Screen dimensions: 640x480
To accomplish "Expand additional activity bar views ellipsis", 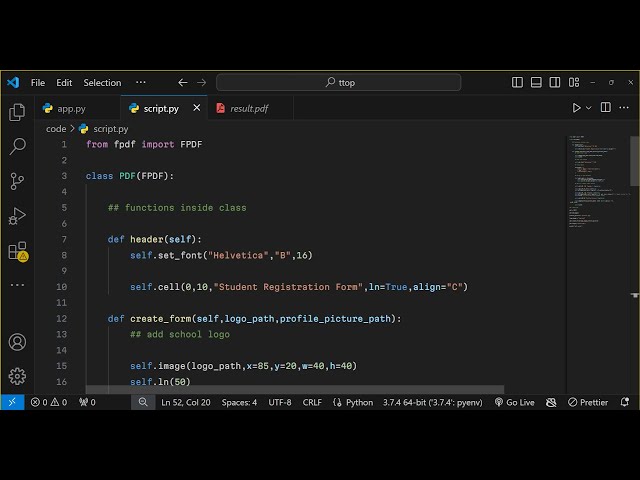I will point(17,285).
